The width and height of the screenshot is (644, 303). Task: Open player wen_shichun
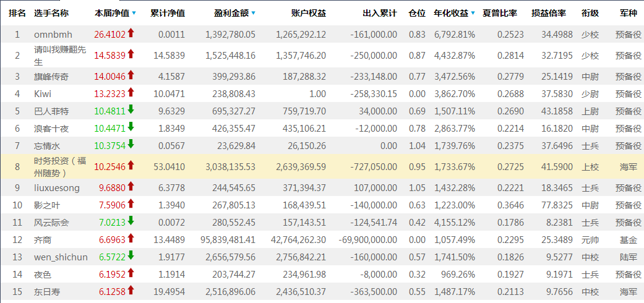(61, 257)
